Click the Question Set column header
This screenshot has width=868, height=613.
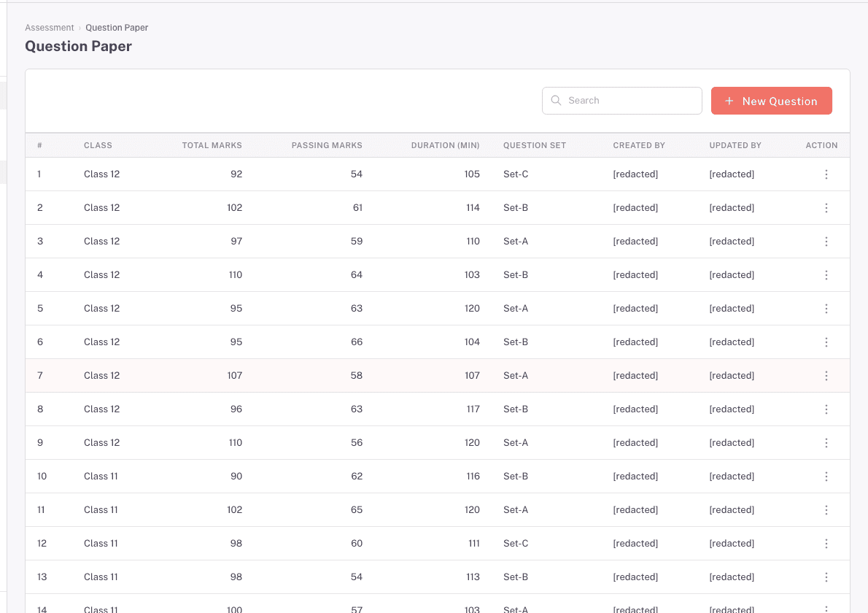[534, 145]
